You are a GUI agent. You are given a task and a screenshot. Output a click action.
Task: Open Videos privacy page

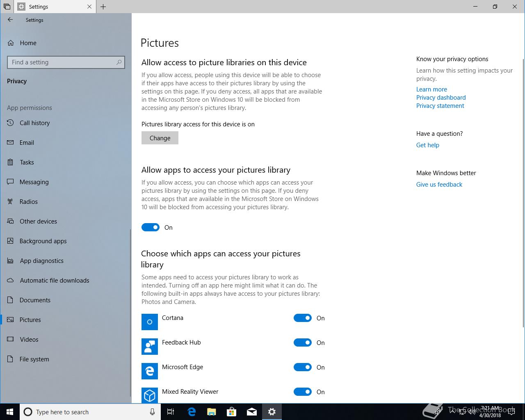[x=66, y=340]
